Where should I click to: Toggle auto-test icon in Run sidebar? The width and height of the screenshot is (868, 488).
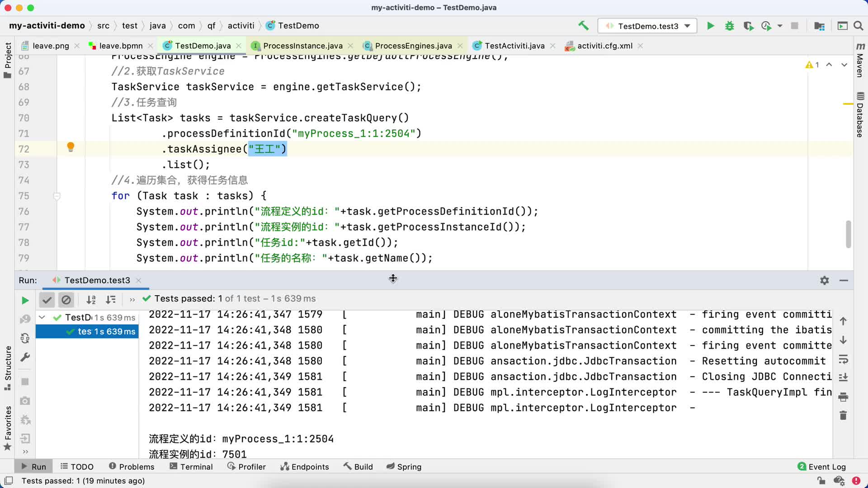click(x=25, y=338)
